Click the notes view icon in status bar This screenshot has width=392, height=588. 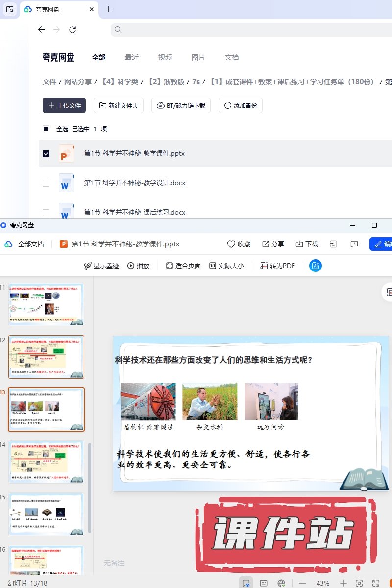pos(264,583)
